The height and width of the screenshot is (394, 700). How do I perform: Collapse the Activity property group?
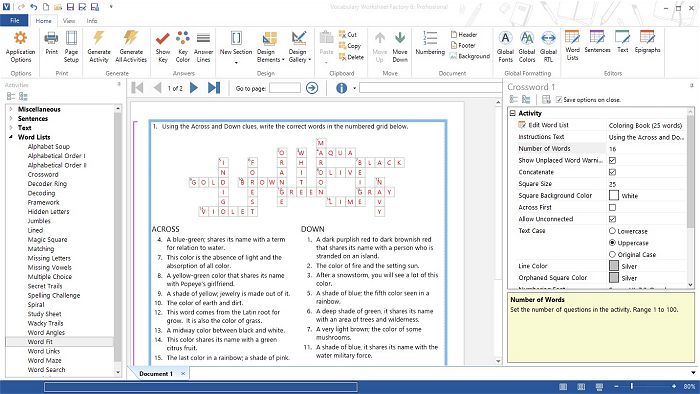coord(513,113)
